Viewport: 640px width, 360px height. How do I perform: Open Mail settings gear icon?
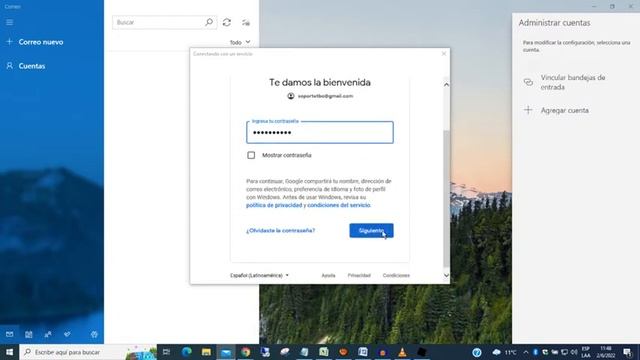pyautogui.click(x=94, y=334)
